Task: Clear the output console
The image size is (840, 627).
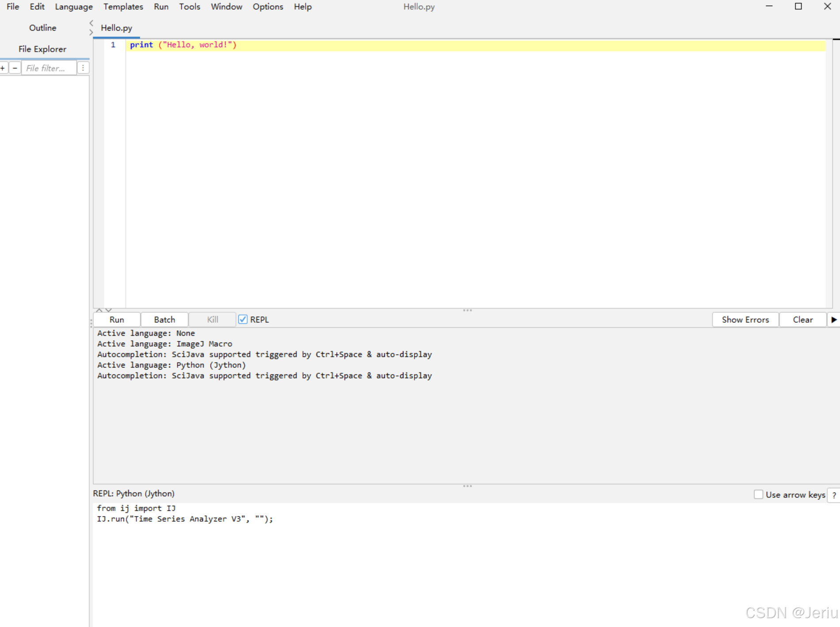Action: 803,320
